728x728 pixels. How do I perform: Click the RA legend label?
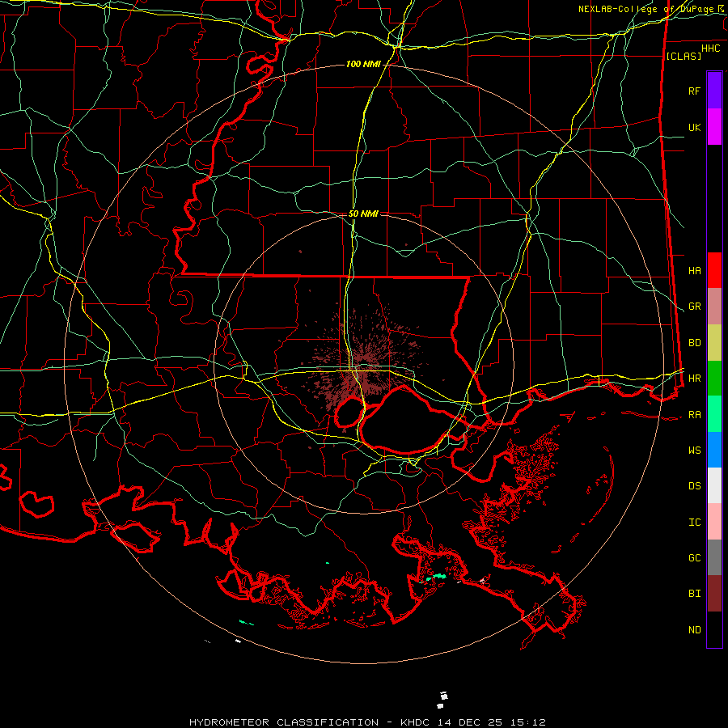point(694,415)
